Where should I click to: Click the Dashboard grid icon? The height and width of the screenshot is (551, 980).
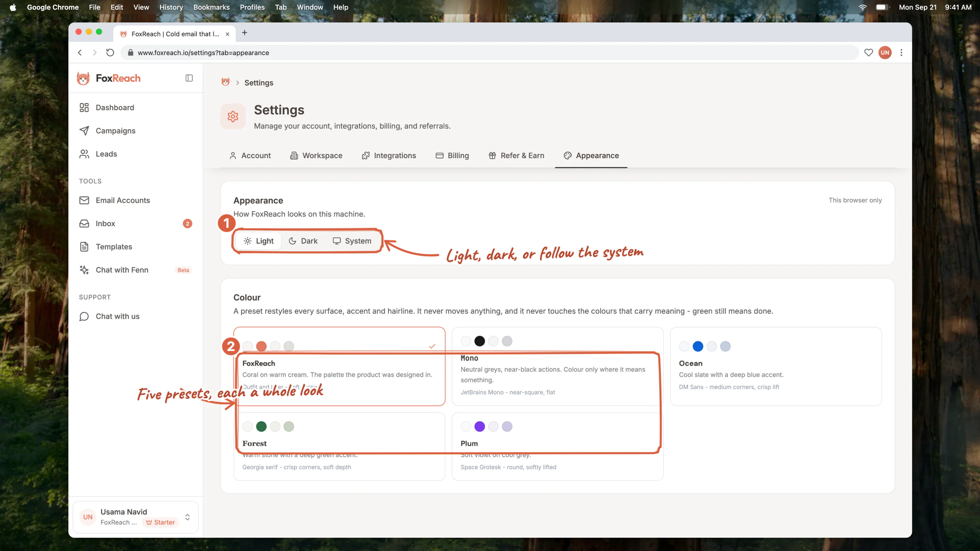tap(84, 107)
